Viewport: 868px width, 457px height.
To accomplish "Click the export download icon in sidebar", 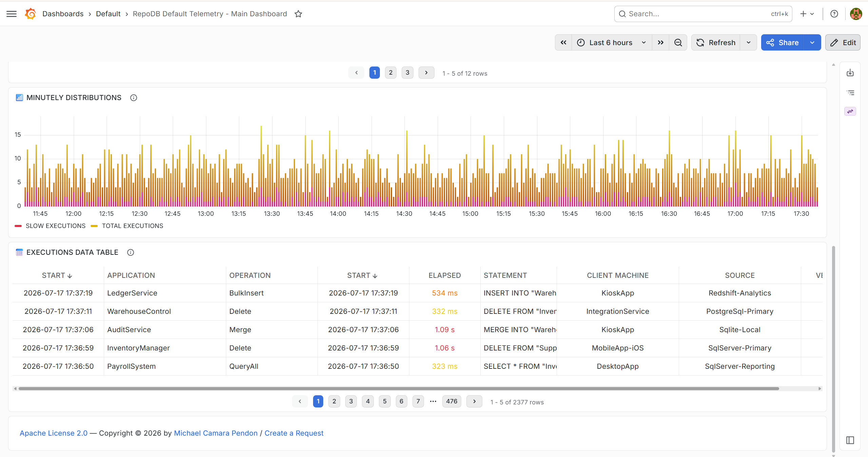I will click(850, 73).
